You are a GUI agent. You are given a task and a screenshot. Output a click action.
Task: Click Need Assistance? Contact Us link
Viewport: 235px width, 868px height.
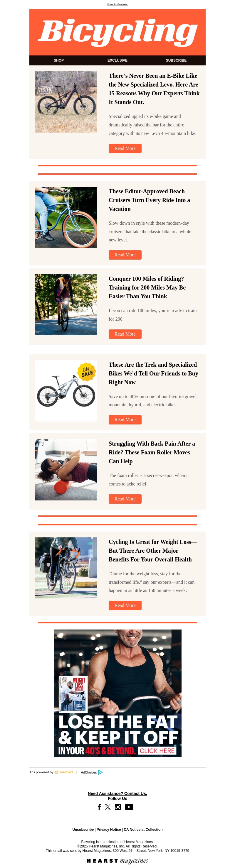pos(117,793)
